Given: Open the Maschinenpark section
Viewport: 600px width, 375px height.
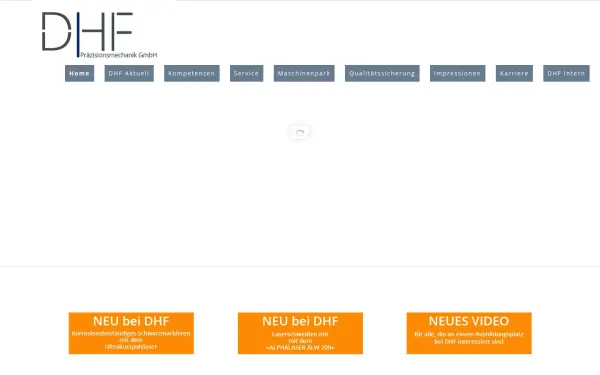Looking at the screenshot, I should tap(304, 73).
